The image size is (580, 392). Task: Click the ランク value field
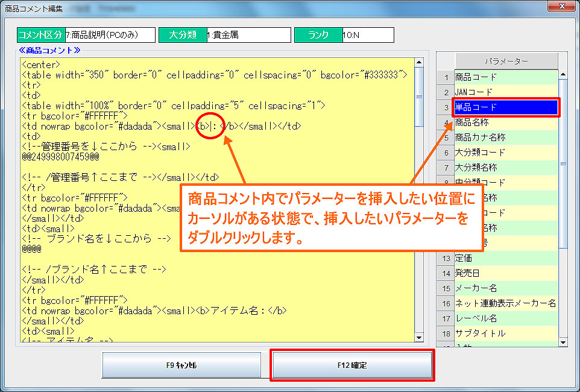point(368,35)
